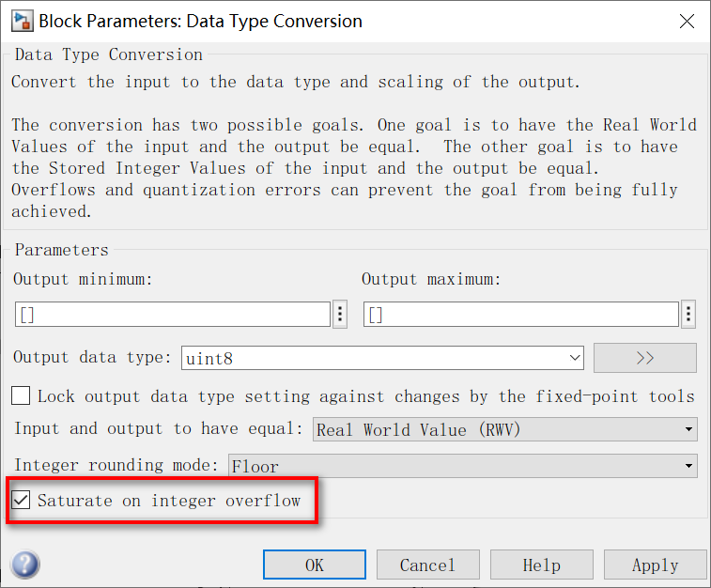Click the Simulink block icon in title bar
This screenshot has height=588, width=711.
tap(23, 22)
